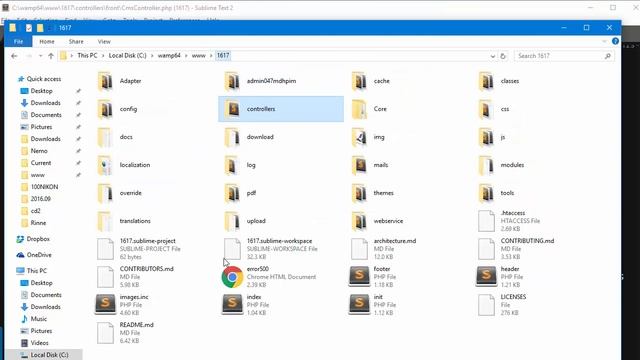Navigate to wamp64 in address bar

(169, 56)
